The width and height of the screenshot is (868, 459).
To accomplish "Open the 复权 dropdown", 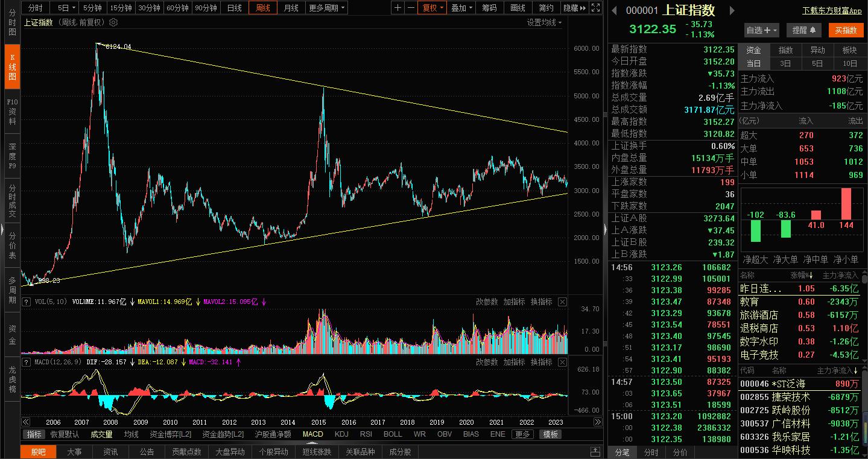I will coord(432,8).
